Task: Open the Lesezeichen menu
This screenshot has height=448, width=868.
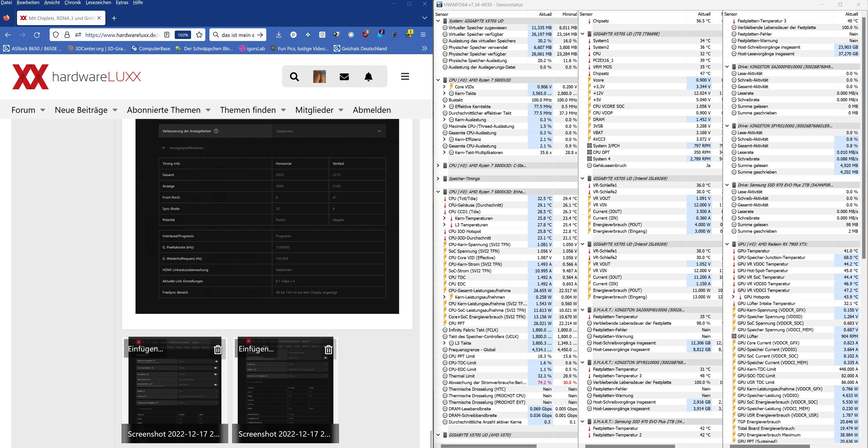Action: 98,3
